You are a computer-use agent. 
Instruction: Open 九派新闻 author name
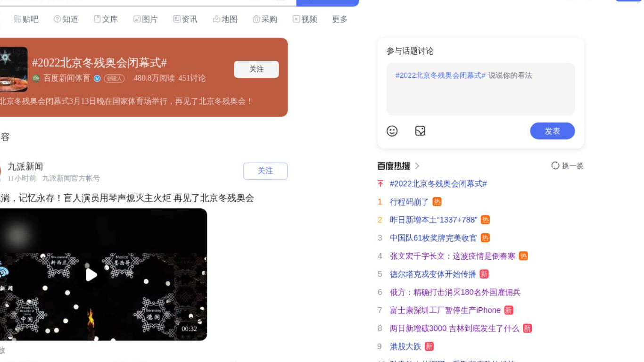pos(25,166)
